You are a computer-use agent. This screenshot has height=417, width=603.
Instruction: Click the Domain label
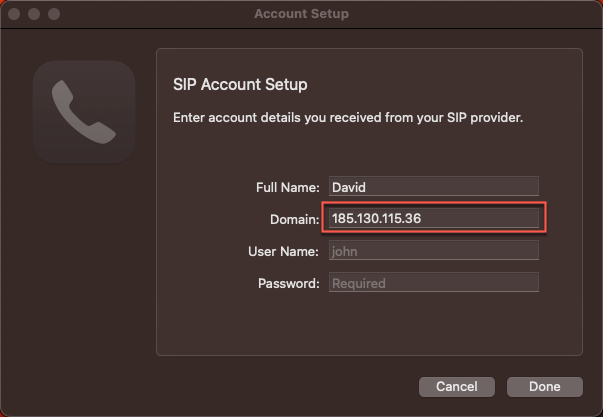point(295,219)
